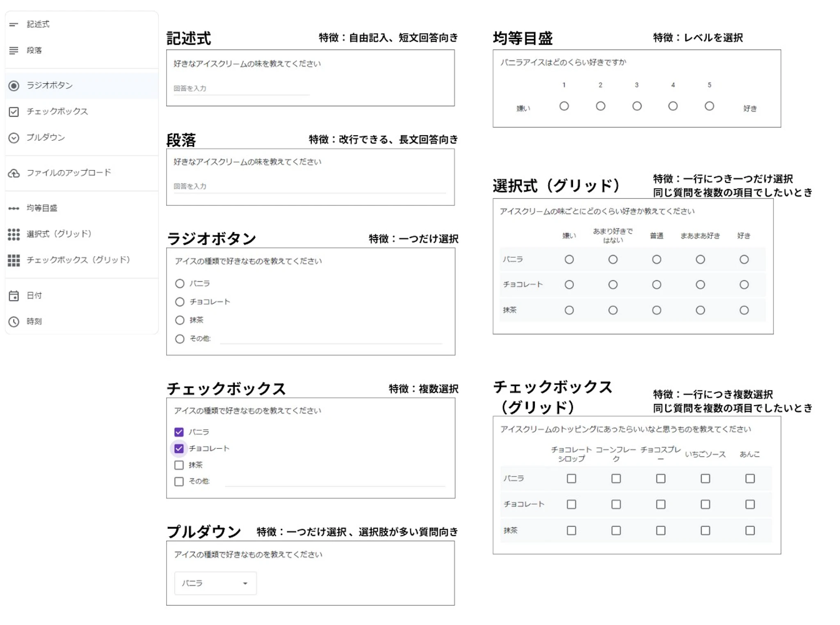Click the 記述式 short answer icon
This screenshot has width=840, height=625.
tap(14, 25)
